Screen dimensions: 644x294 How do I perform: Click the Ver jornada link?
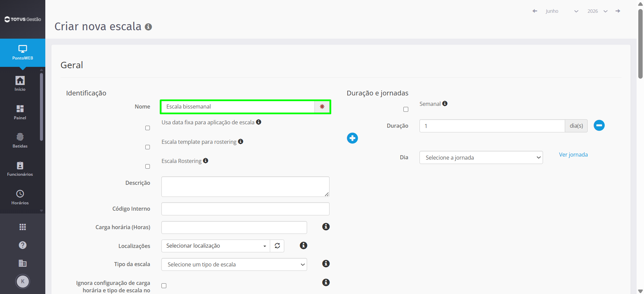click(x=573, y=155)
